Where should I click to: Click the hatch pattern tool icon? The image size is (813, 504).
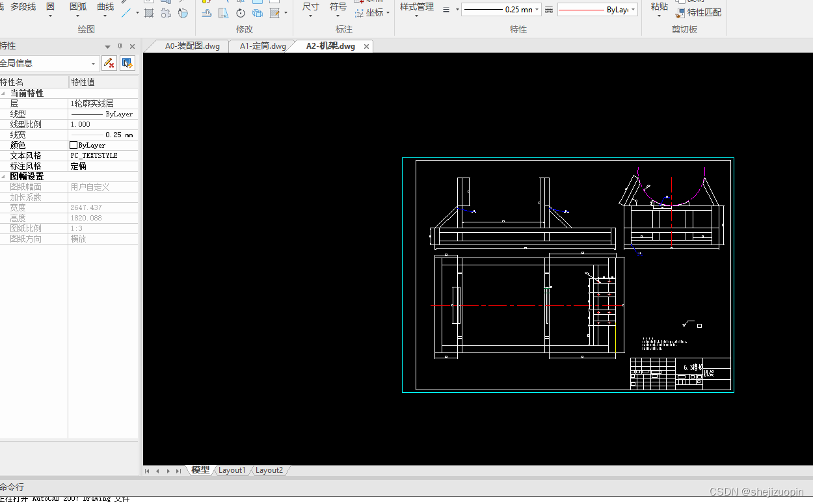click(149, 12)
